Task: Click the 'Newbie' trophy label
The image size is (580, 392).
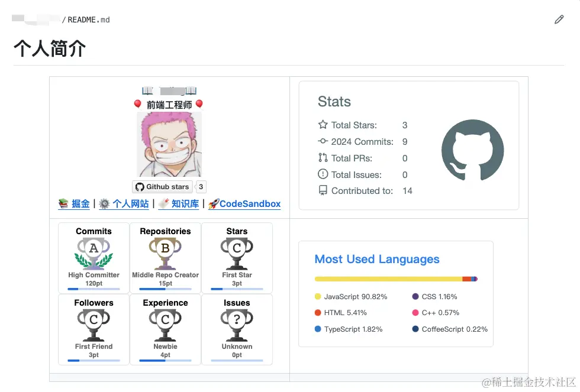Action: click(165, 346)
